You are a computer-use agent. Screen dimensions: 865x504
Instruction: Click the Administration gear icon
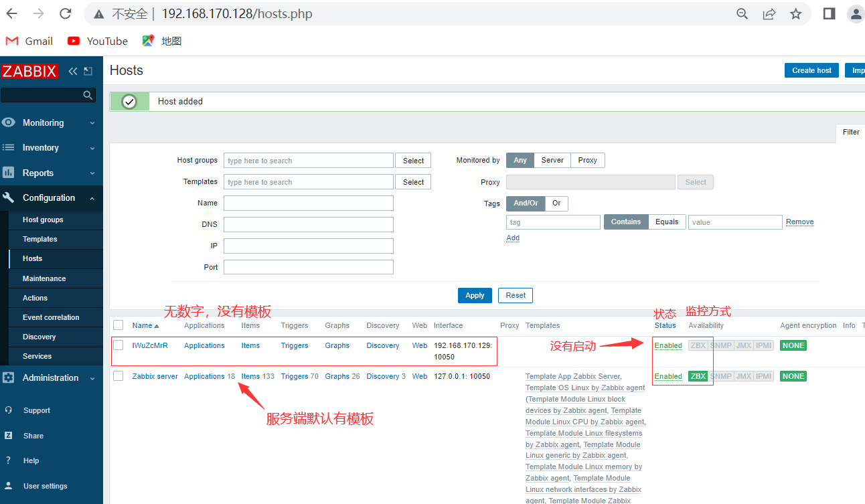[9, 377]
